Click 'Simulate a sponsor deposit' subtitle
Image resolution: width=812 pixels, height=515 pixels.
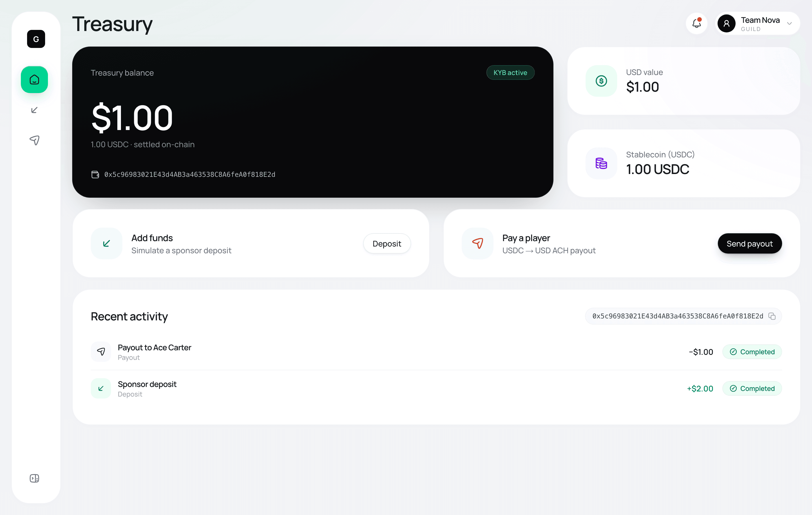(181, 250)
